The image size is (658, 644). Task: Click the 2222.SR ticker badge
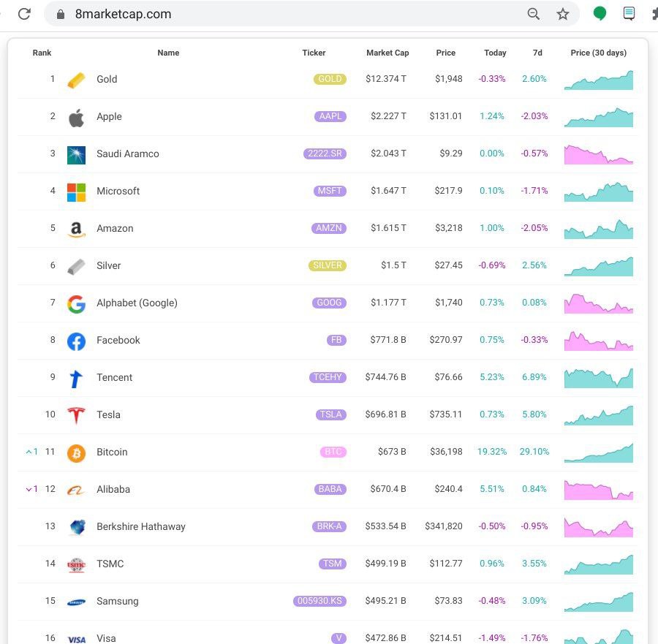coord(325,154)
